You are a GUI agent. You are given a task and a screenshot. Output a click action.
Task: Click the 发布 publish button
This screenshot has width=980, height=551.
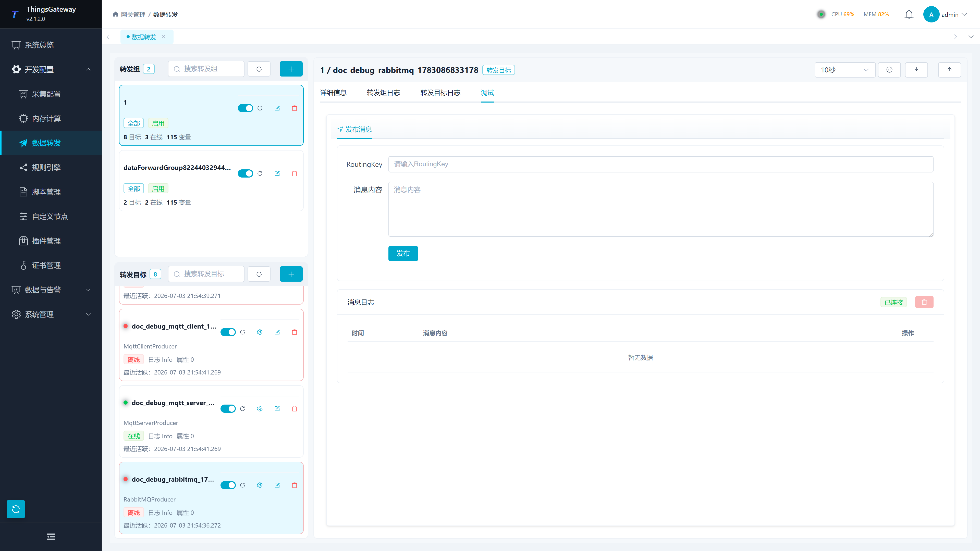[403, 254]
